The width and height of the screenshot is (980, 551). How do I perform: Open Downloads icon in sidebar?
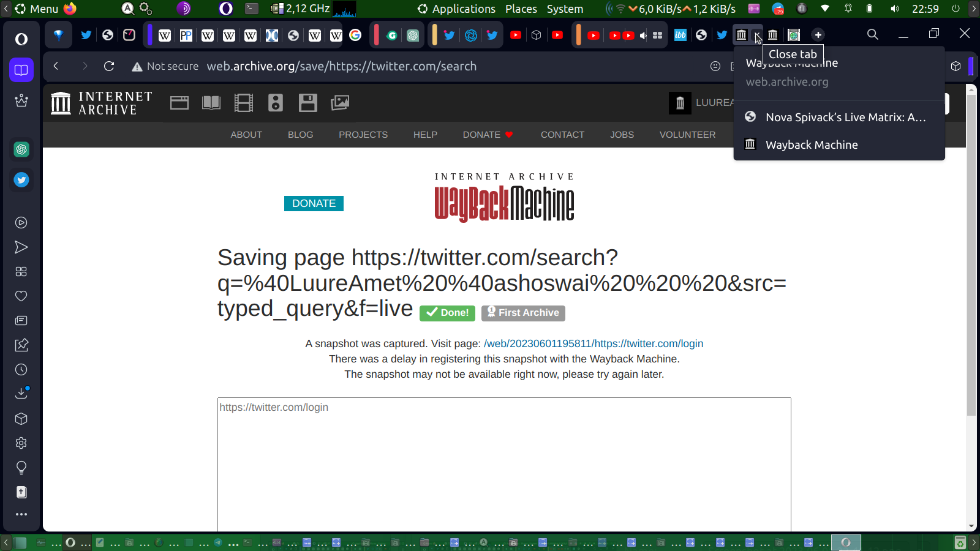pos(21,394)
